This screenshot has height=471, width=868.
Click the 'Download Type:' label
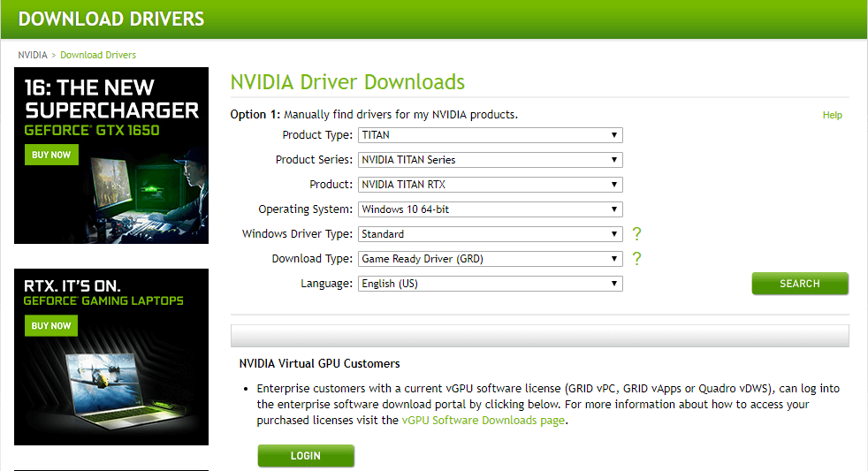coord(312,258)
